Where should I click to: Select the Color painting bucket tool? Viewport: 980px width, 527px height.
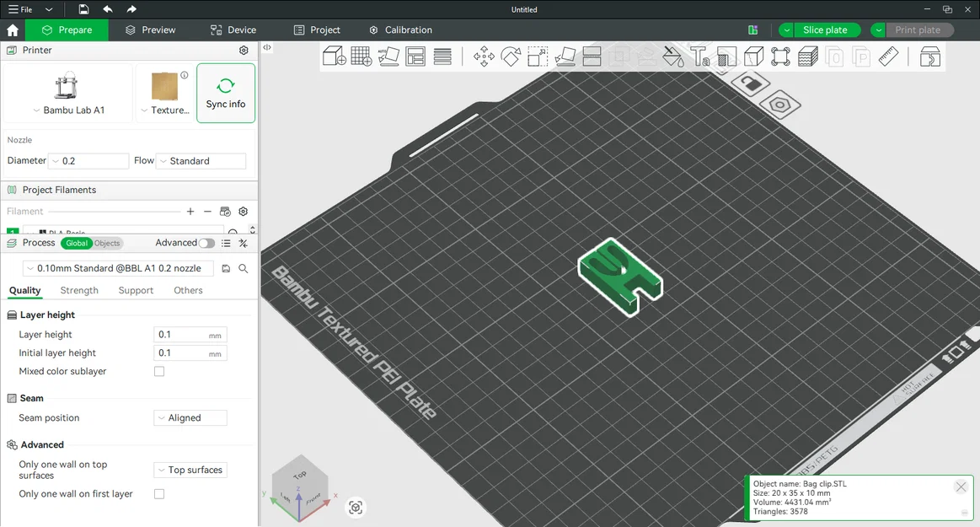pyautogui.click(x=673, y=56)
